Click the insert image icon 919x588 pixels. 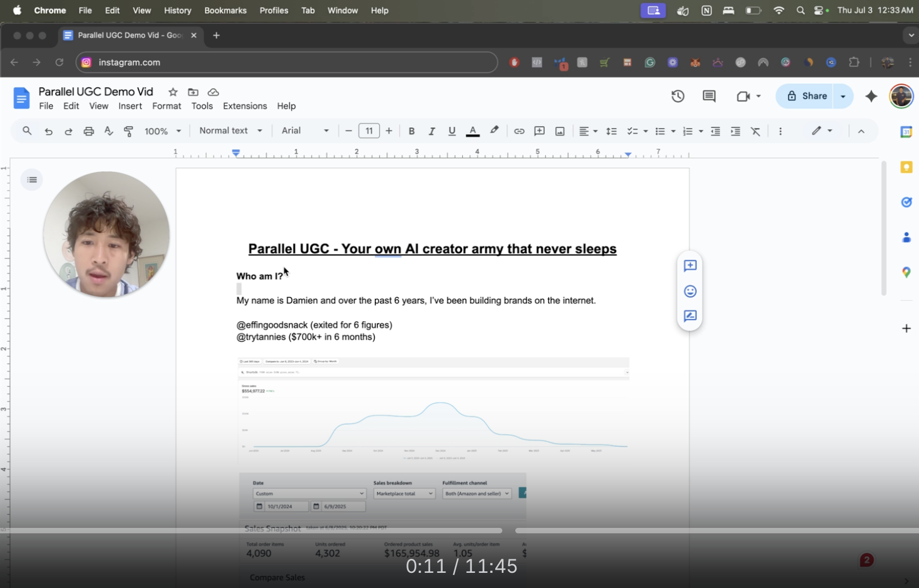tap(560, 131)
